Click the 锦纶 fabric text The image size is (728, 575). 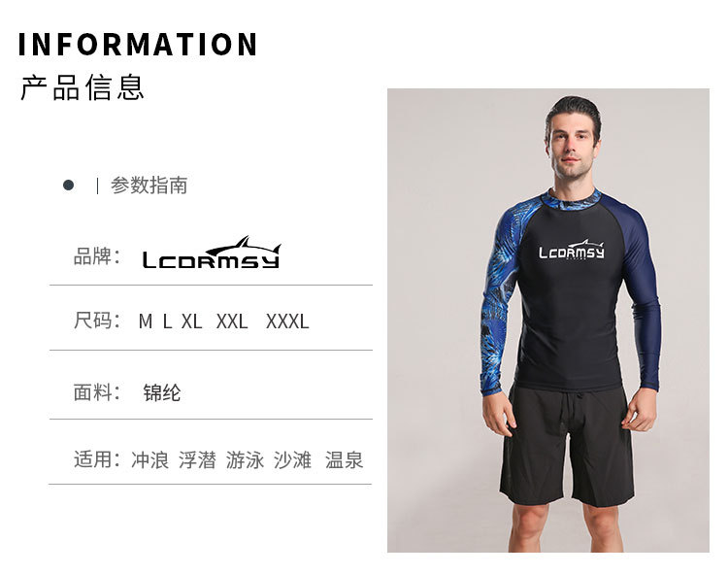pyautogui.click(x=162, y=393)
